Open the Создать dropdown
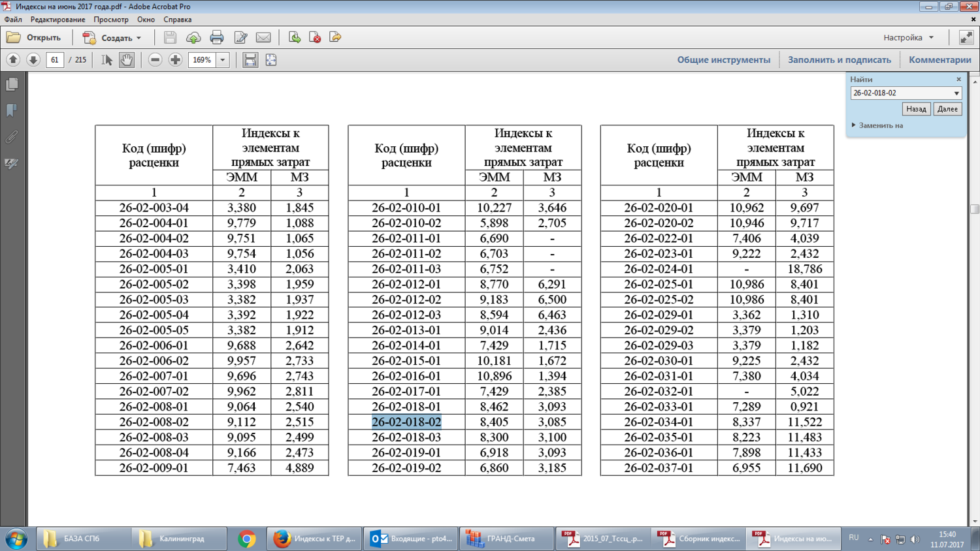Screen dimensions: 980x551 click(x=112, y=38)
